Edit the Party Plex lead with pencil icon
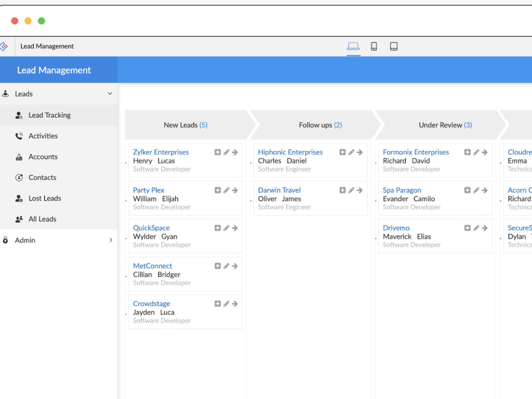Viewport: 532px width, 399px height. [226, 190]
